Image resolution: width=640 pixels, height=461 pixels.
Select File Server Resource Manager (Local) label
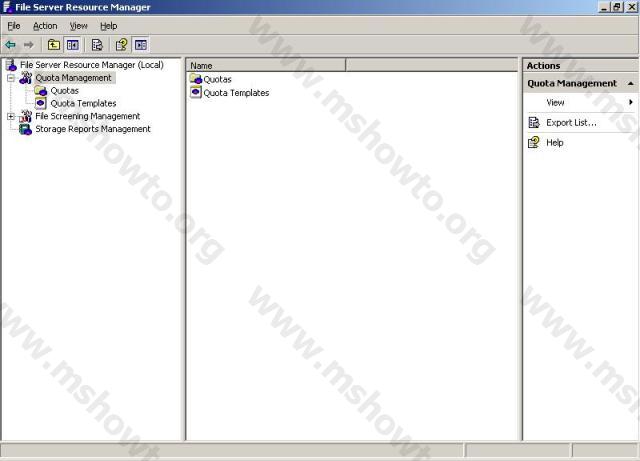[92, 65]
